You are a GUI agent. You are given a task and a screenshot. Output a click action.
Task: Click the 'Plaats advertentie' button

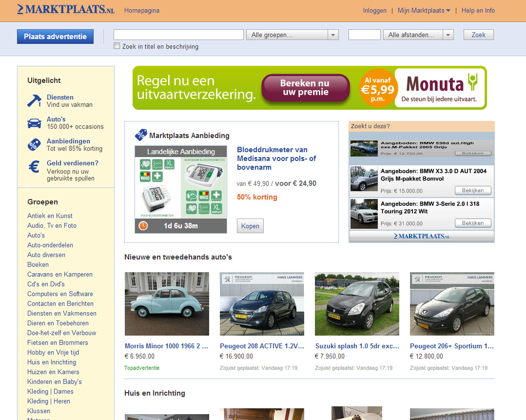pyautogui.click(x=55, y=37)
